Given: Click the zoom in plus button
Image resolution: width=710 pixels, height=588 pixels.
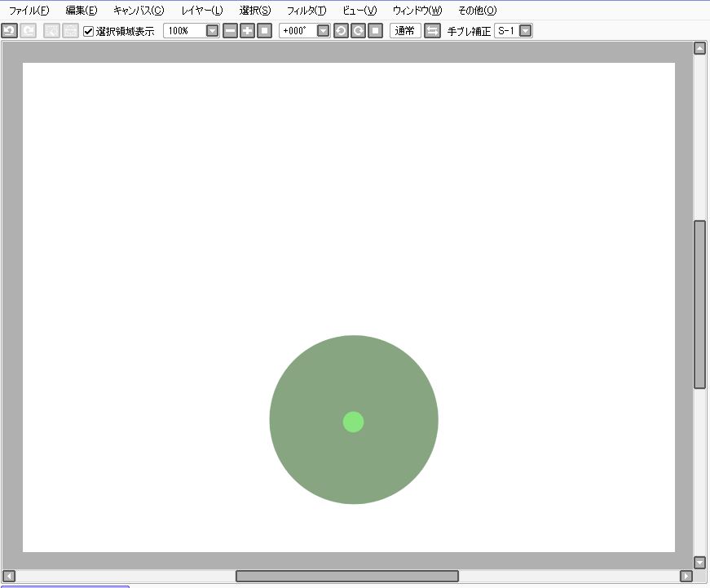Looking at the screenshot, I should click(x=247, y=31).
